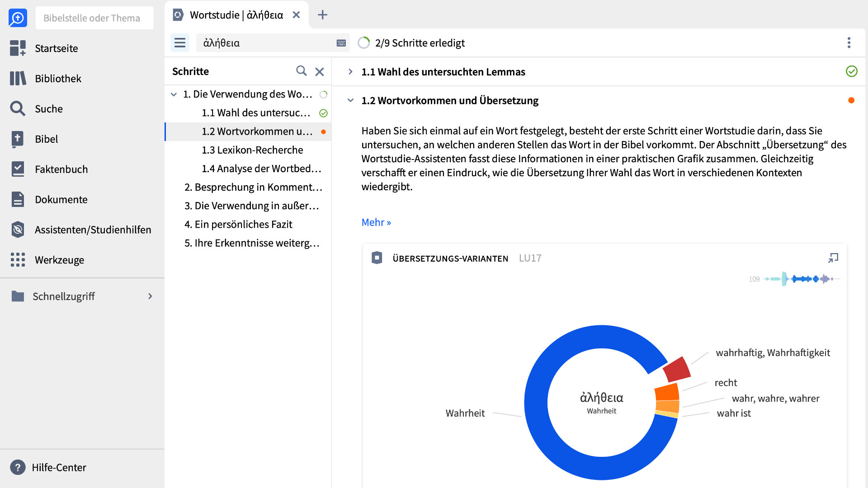Close the Wortstudie tab
Screen dimensions: 868x488
(x=296, y=15)
